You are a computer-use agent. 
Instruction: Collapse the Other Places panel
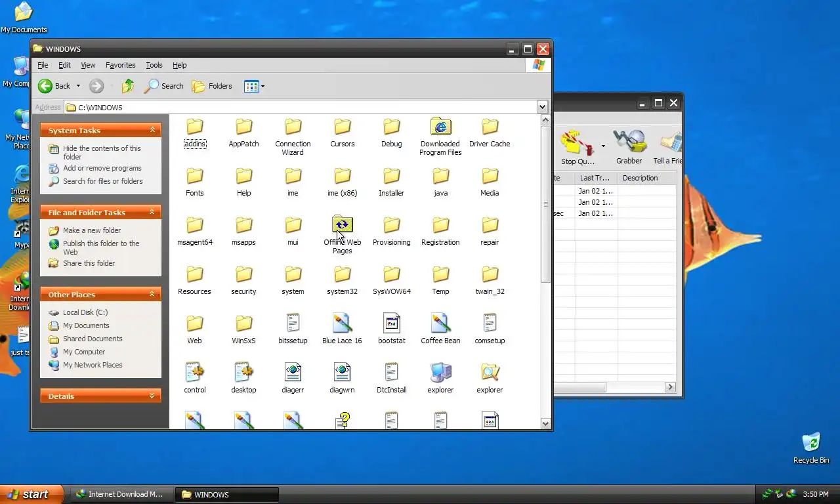[152, 294]
